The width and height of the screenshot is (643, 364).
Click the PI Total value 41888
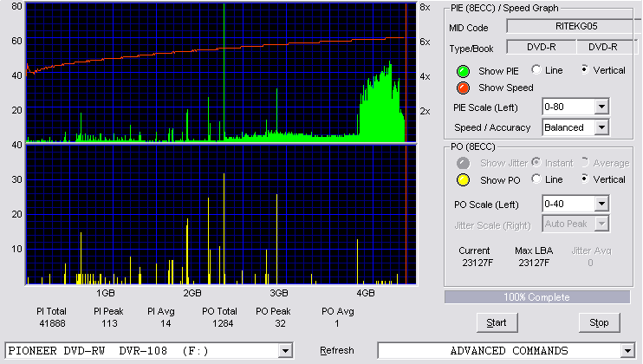[52, 323]
